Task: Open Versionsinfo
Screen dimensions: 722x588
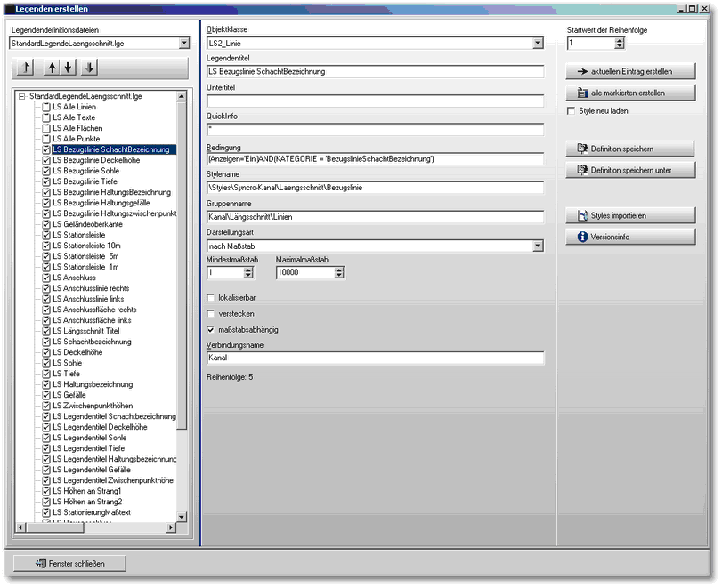Action: pyautogui.click(x=630, y=237)
